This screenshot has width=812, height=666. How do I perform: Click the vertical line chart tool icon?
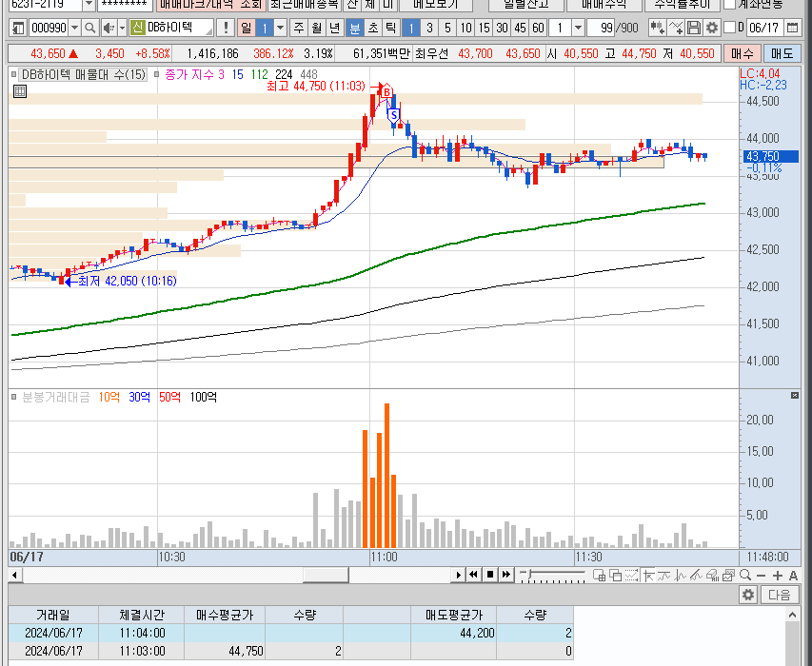680,575
